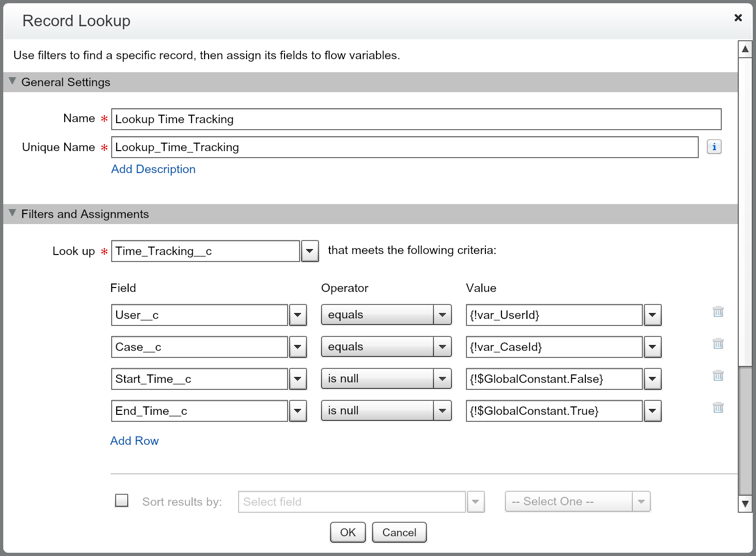Delete the Case__c filter row
Screen dimensions: 756x556
tap(718, 344)
